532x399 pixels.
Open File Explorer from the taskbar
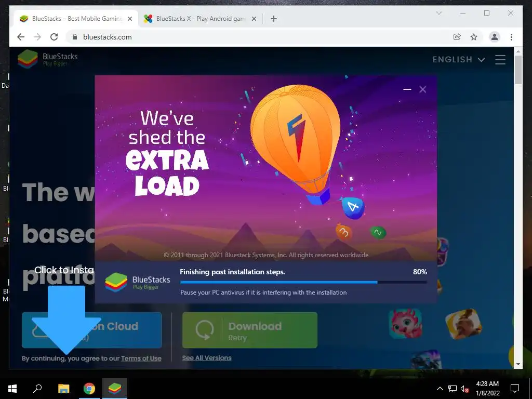[63, 389]
